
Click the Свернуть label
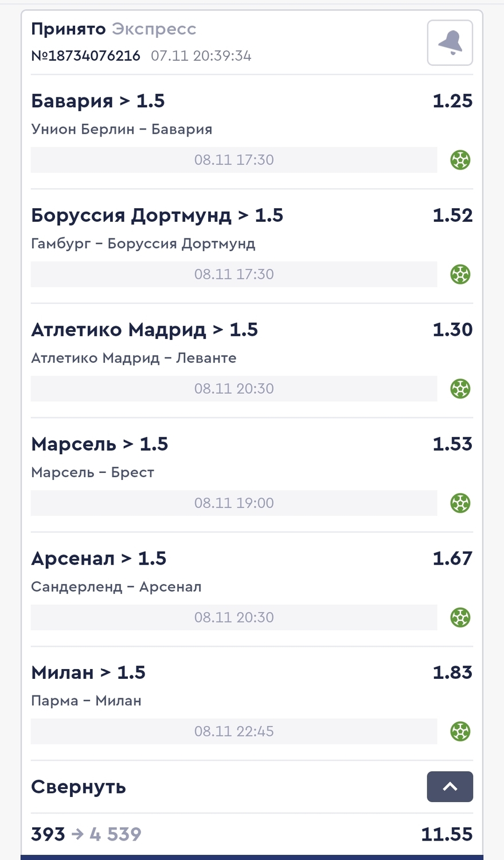click(79, 787)
